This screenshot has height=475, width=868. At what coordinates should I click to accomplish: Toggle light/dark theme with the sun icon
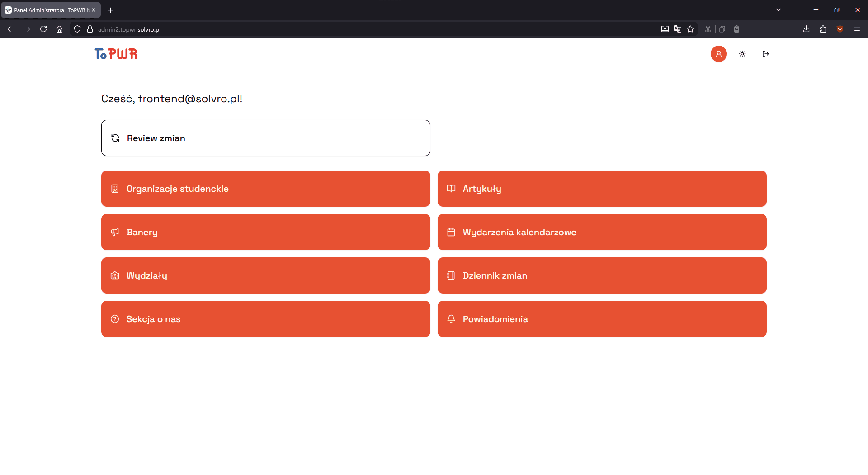click(742, 54)
